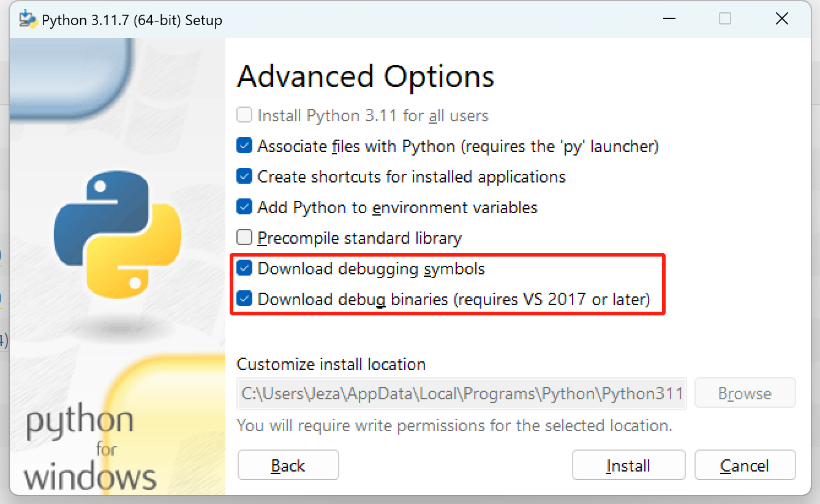
Task: Click the setup window title text
Action: coord(132,19)
